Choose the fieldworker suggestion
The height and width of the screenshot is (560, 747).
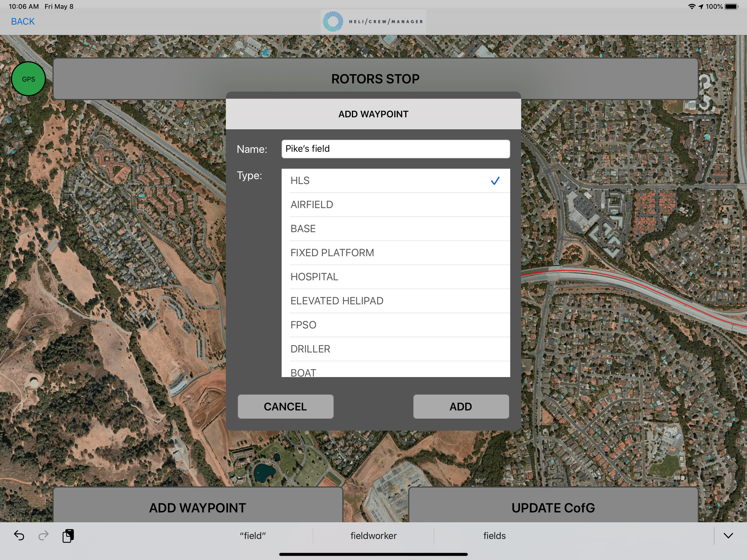[x=373, y=536]
